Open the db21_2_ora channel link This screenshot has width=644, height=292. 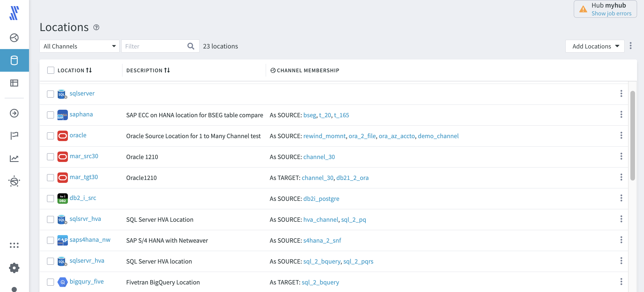click(352, 178)
